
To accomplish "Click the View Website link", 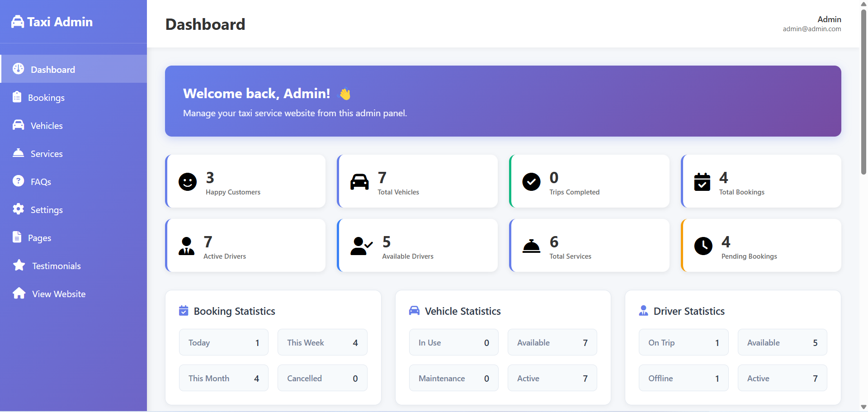I will tap(58, 293).
